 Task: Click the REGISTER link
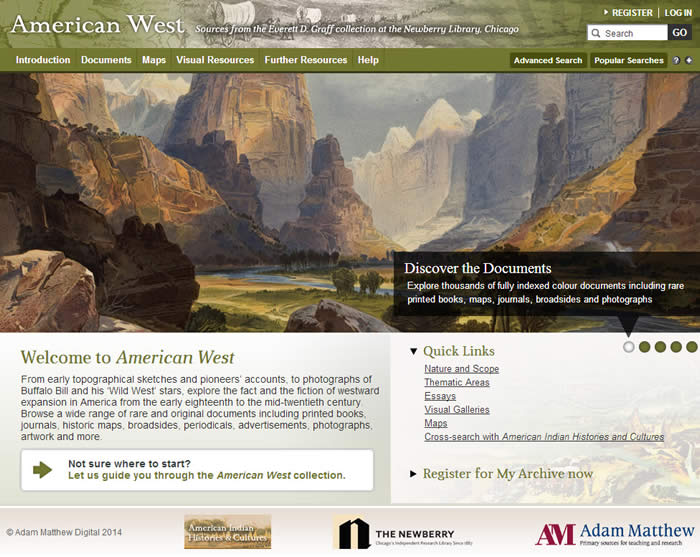point(632,13)
